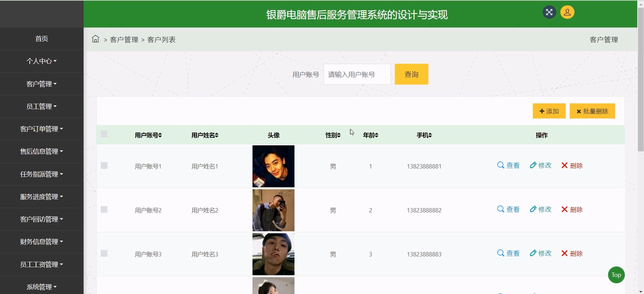Tick the select-all checkbox in table header

point(104,134)
